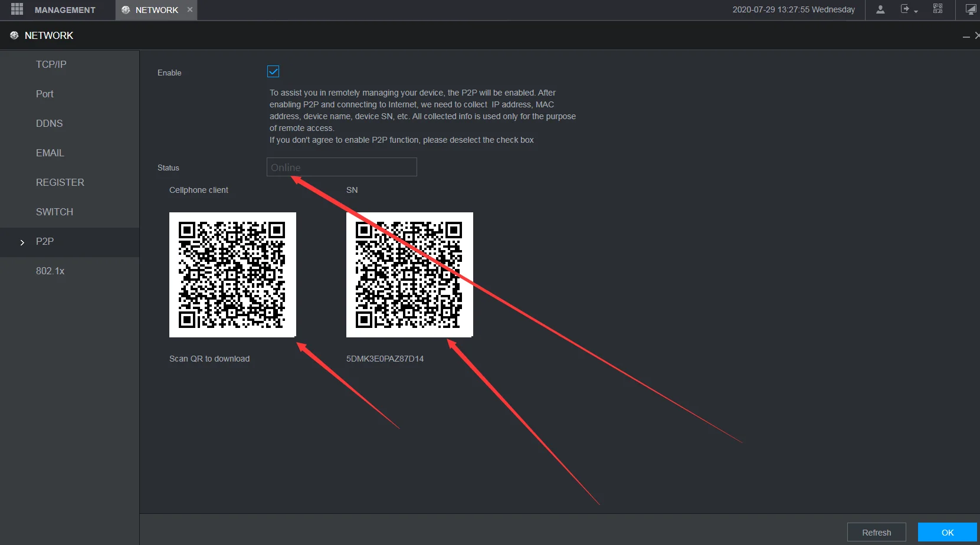The image size is (980, 545).
Task: Click the P2P disclaimer line about deselecting check box
Action: 401,140
